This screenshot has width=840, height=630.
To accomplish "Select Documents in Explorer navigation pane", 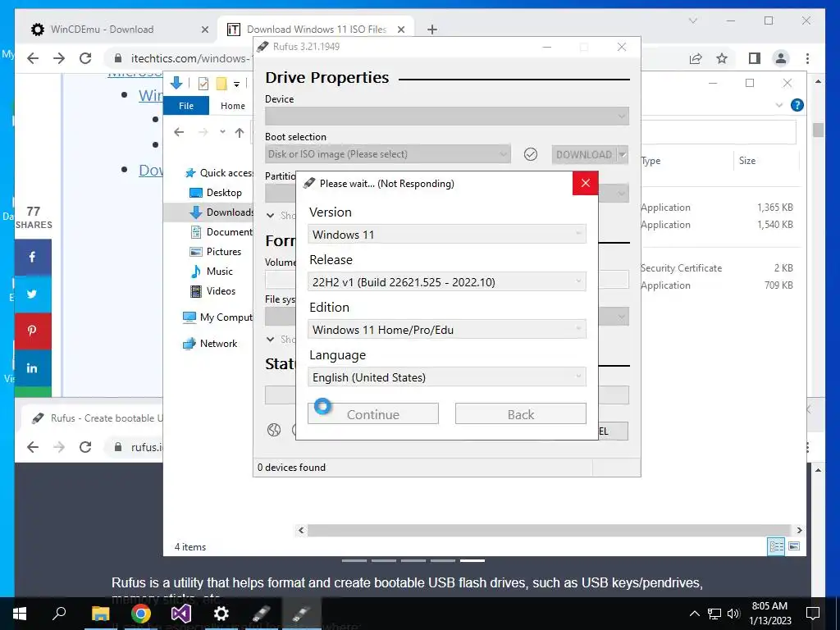I will 221,232.
